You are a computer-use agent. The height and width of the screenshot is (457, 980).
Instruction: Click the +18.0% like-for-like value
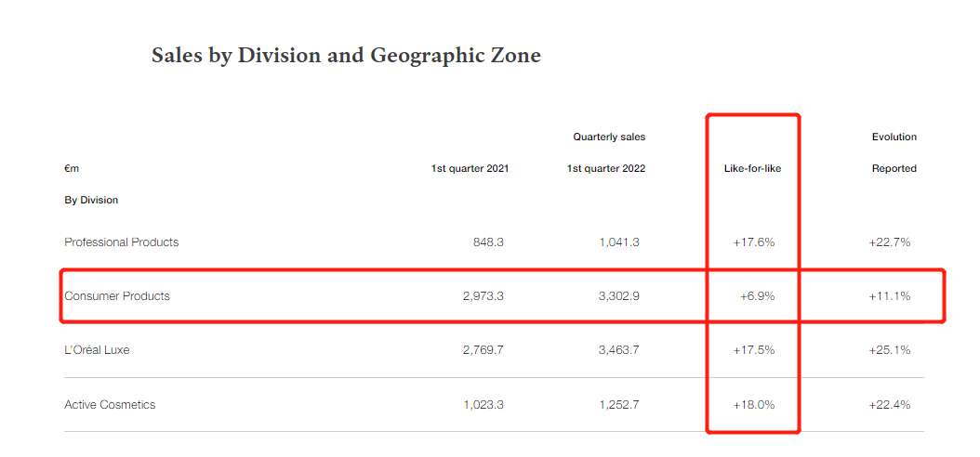click(x=754, y=405)
